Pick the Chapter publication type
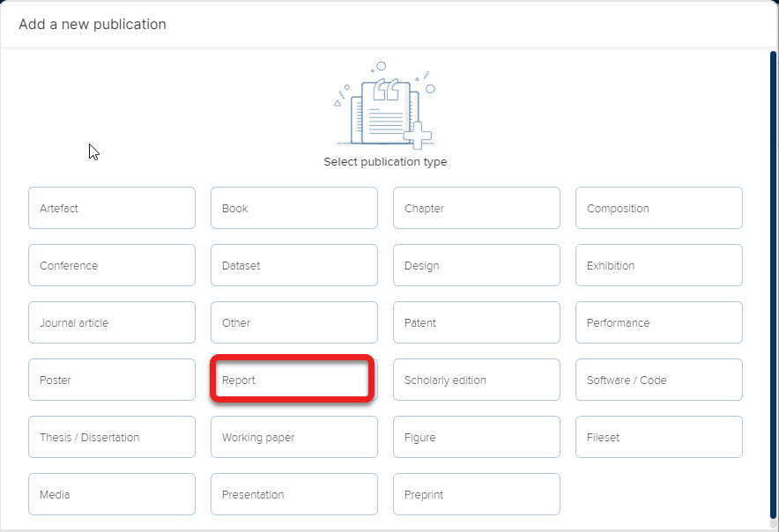 pyautogui.click(x=477, y=208)
